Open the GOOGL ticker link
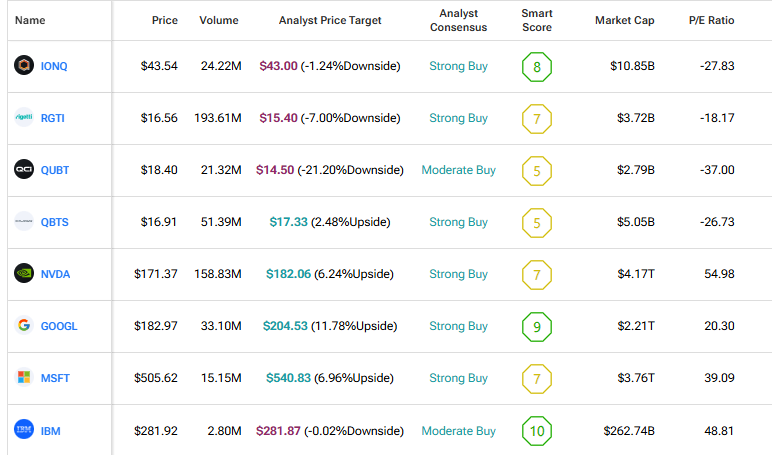This screenshot has width=772, height=455. 59,326
